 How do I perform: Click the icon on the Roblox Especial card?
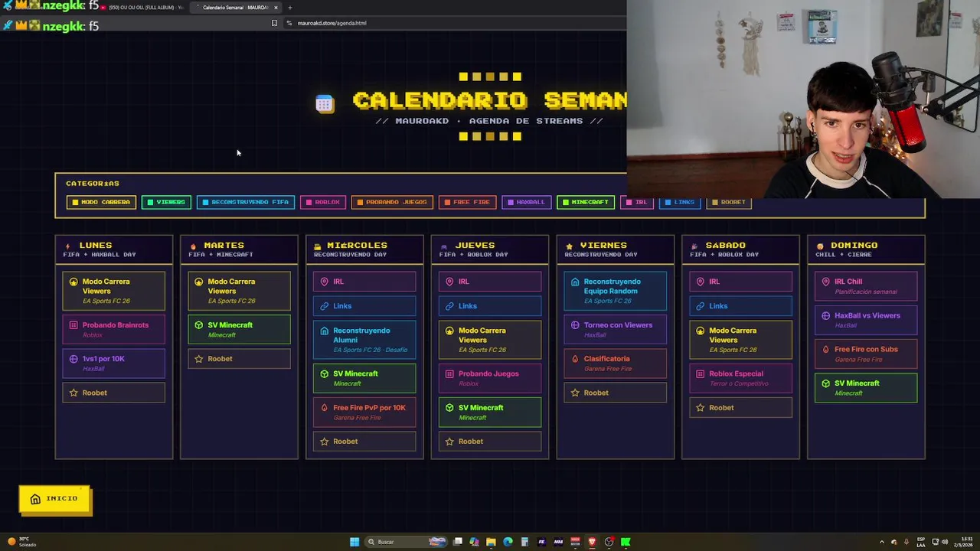tap(701, 374)
